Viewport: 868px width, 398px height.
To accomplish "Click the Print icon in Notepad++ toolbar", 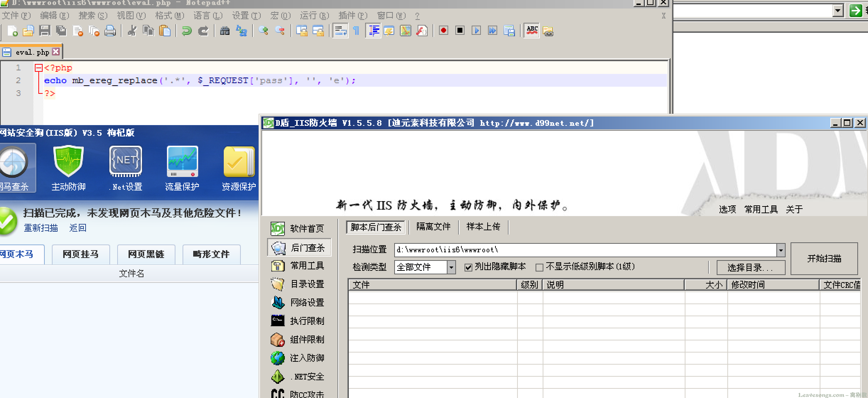I will pyautogui.click(x=110, y=31).
